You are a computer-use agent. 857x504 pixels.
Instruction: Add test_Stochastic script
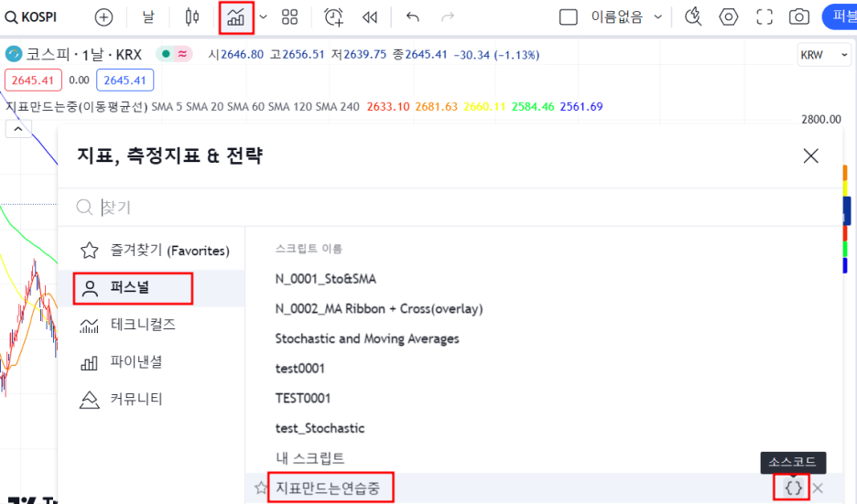coord(320,429)
